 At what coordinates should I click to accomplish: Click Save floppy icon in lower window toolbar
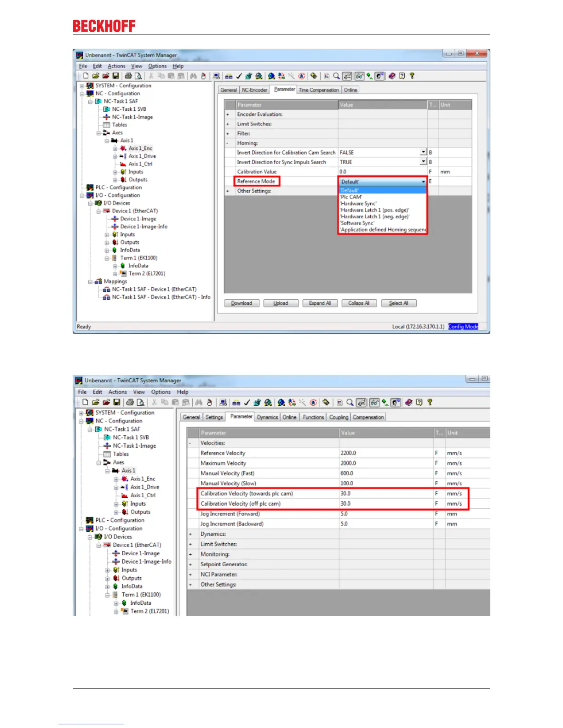116,402
